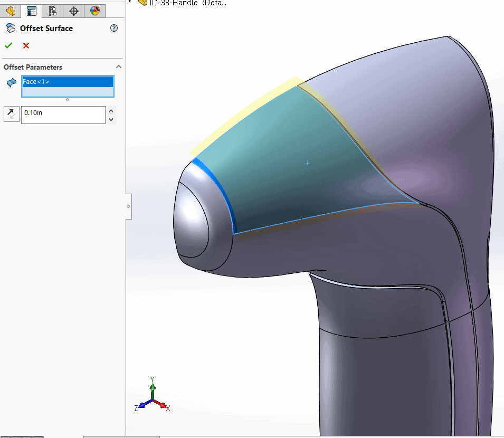The image size is (504, 438).
Task: Click the Offset Surface help icon
Action: 114,28
